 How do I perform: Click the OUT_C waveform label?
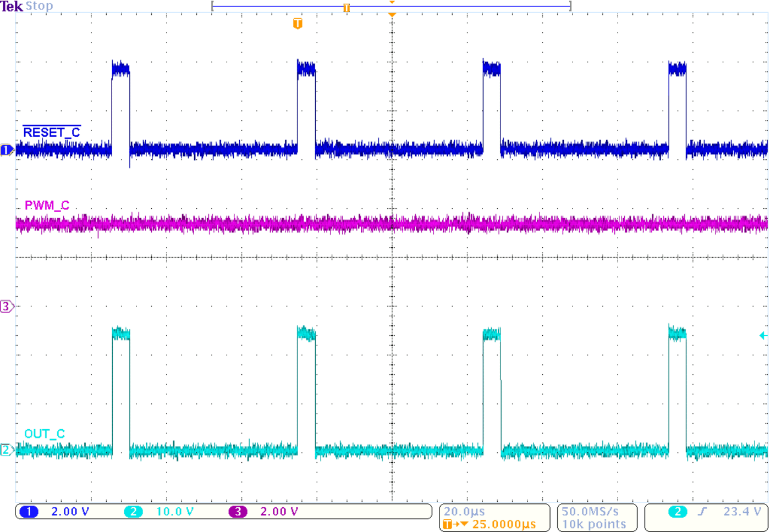click(x=45, y=434)
